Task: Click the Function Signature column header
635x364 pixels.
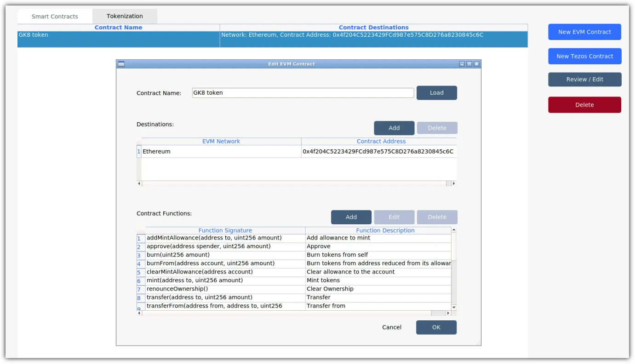Action: (x=225, y=230)
